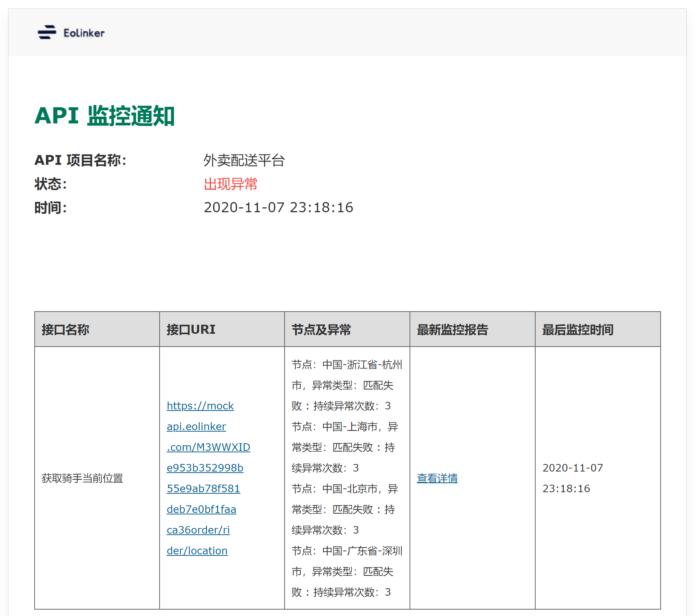This screenshot has width=696, height=616.
Task: Open the 查看详情 monitoring report link
Action: [437, 478]
